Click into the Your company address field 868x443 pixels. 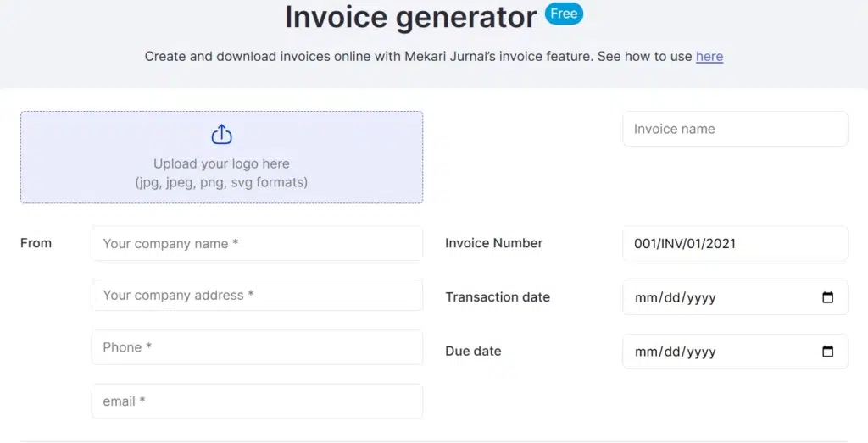(x=258, y=296)
